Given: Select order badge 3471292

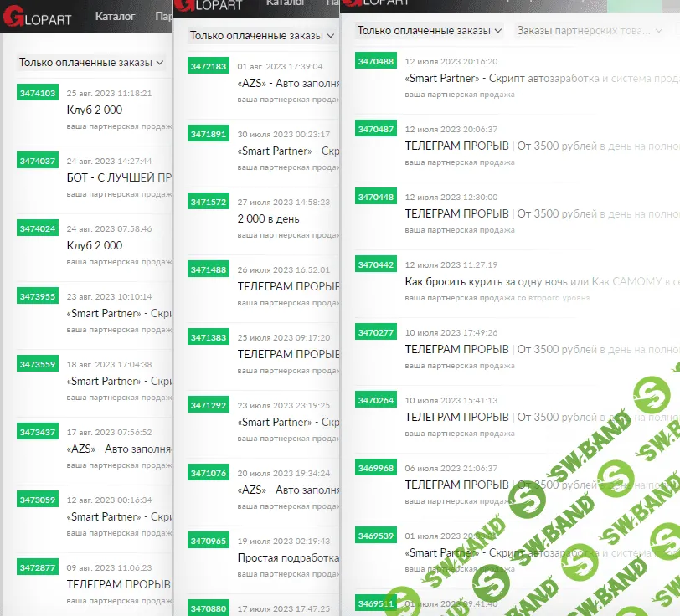Looking at the screenshot, I should pos(209,405).
